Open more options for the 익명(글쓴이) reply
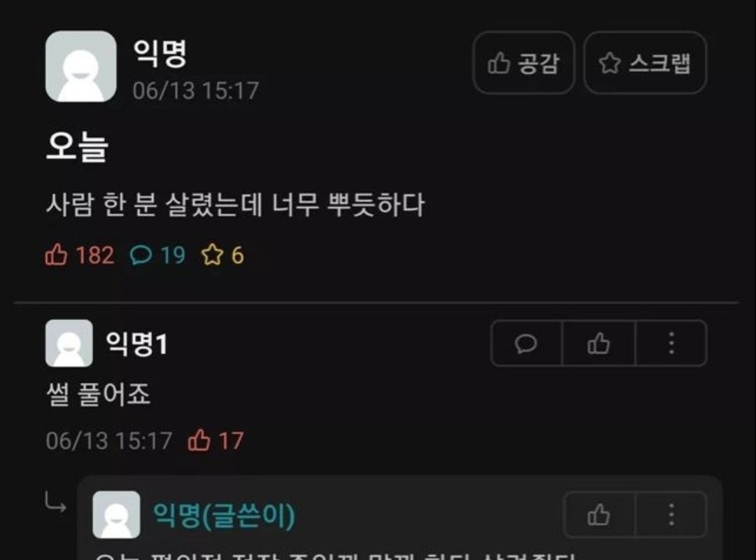This screenshot has width=756, height=560. point(671,514)
